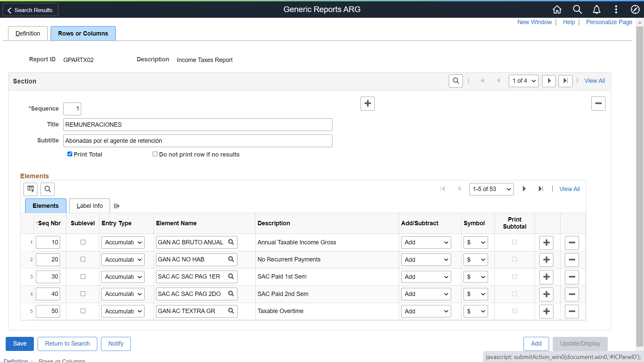The height and width of the screenshot is (362, 644).
Task: Click the Section search magnifier icon
Action: 455,81
